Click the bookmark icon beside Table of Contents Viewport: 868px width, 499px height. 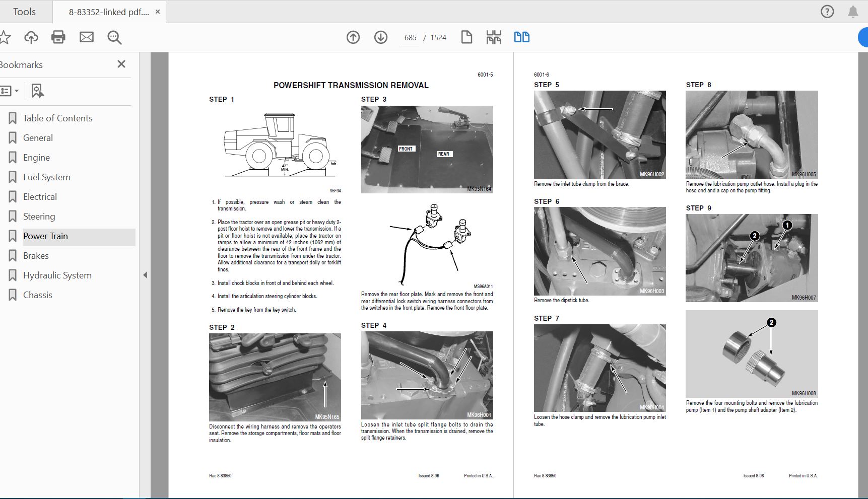coord(13,118)
